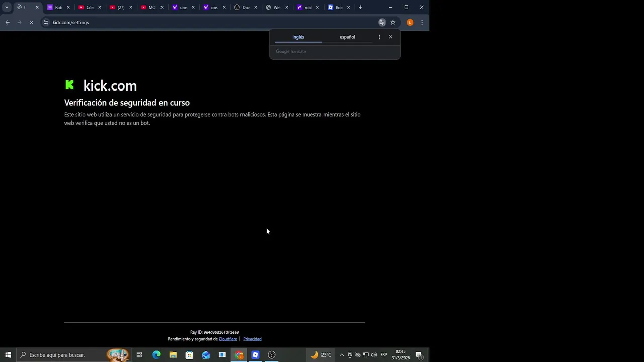Bookmark this page with star icon
The image size is (644, 362).
pos(393,22)
